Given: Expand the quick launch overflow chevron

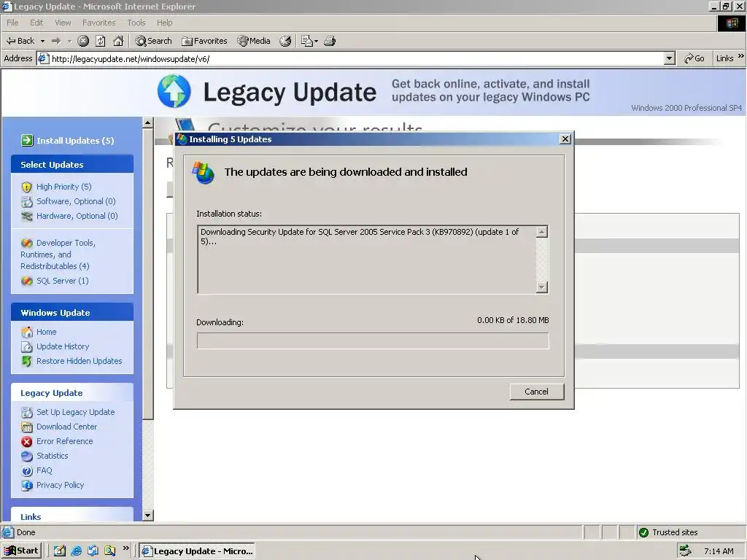Looking at the screenshot, I should click(x=125, y=548).
